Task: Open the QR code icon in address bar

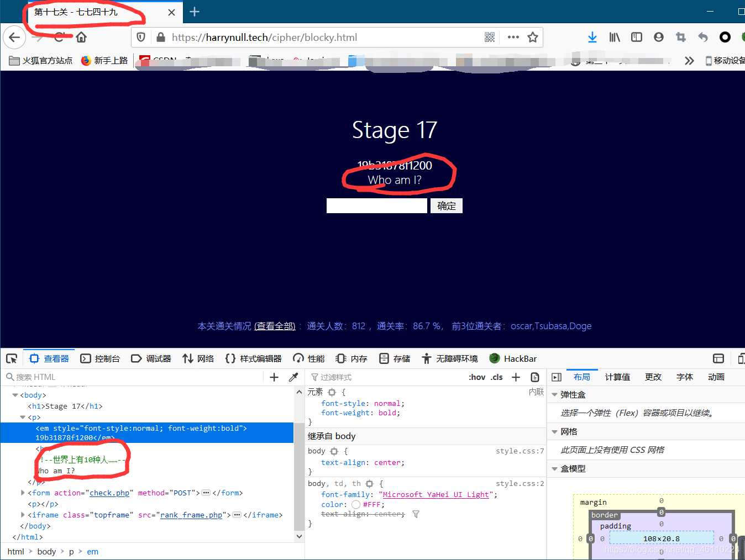Action: tap(490, 37)
